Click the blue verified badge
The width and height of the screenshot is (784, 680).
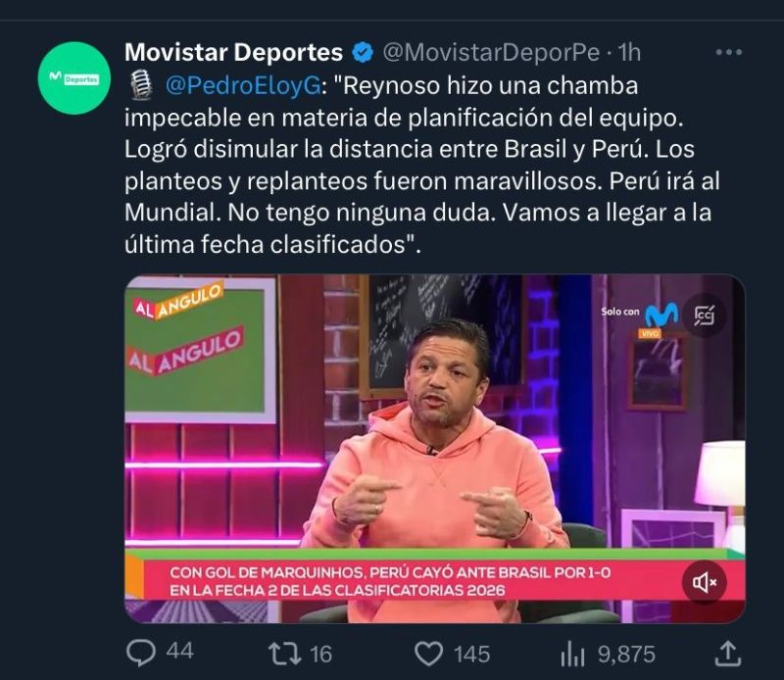pyautogui.click(x=363, y=53)
